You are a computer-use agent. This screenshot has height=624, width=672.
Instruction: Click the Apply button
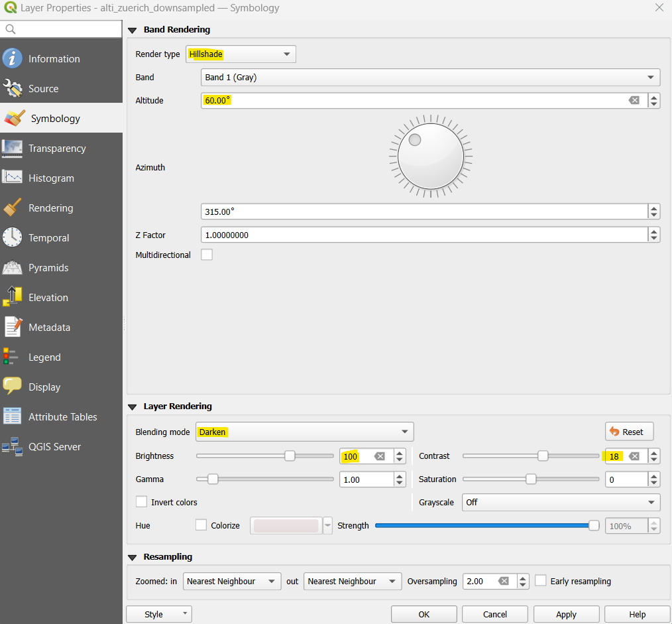point(566,614)
